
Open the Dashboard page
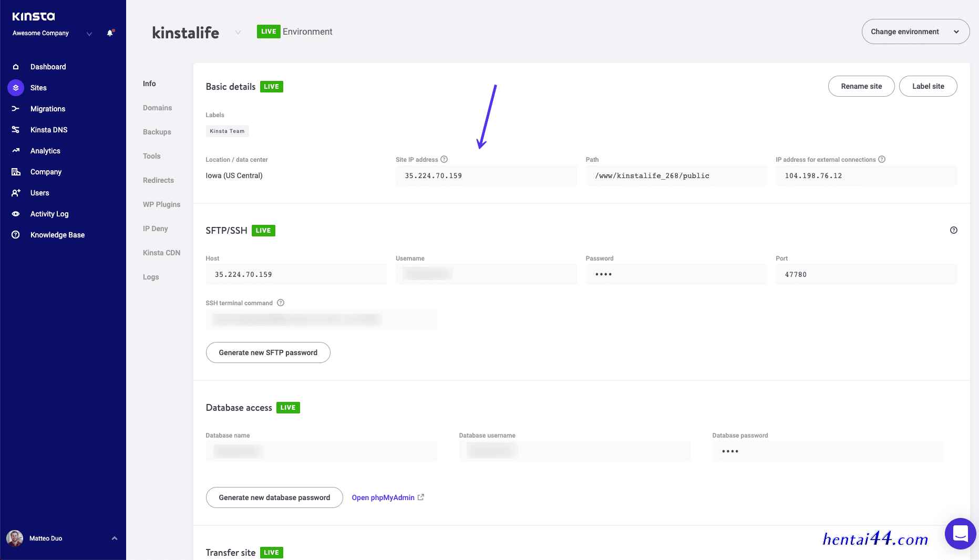[x=48, y=67]
